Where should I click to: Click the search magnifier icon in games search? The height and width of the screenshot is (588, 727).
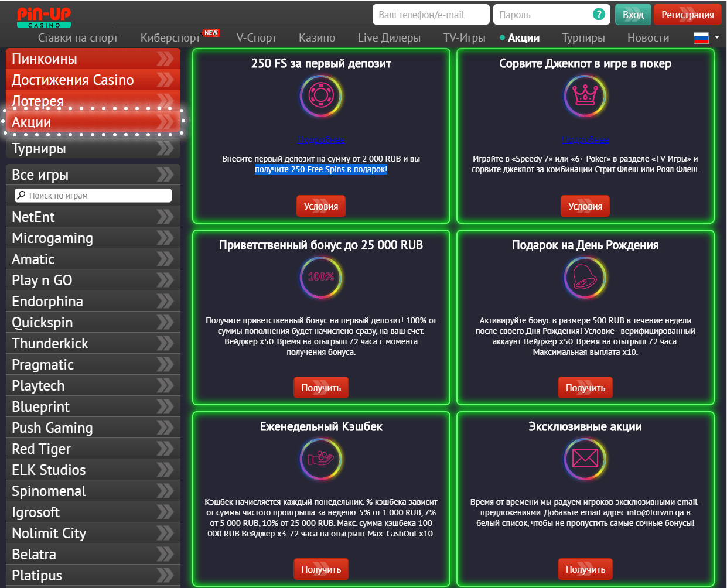click(x=21, y=195)
